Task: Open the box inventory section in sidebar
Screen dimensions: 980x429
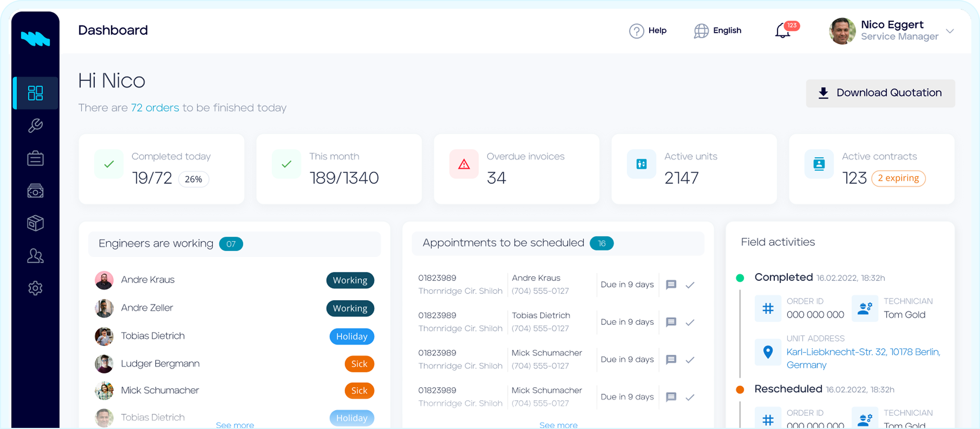Action: click(x=35, y=223)
